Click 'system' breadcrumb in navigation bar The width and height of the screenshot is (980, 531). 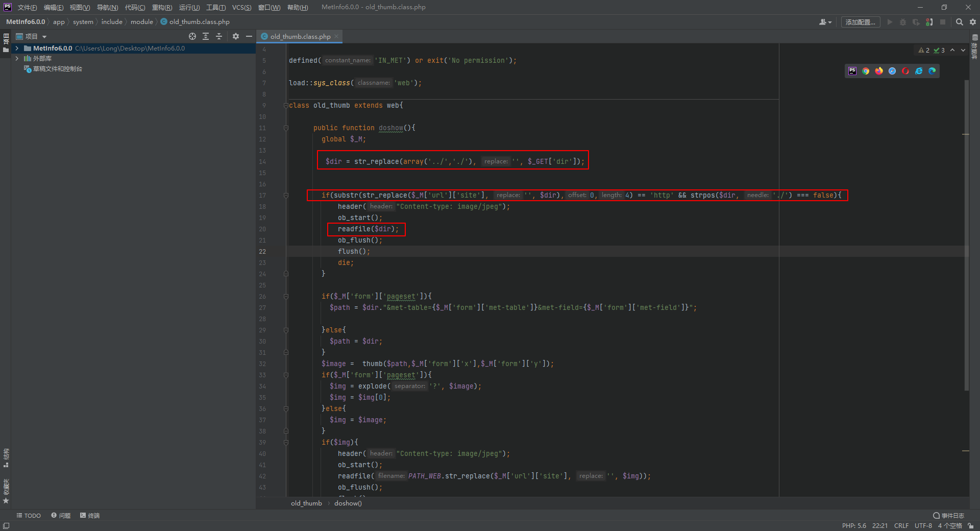coord(83,21)
